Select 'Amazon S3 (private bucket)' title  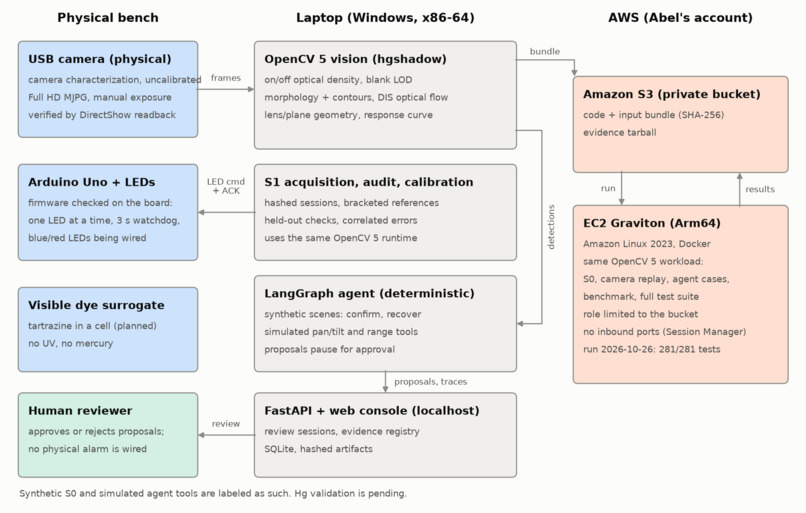click(672, 94)
